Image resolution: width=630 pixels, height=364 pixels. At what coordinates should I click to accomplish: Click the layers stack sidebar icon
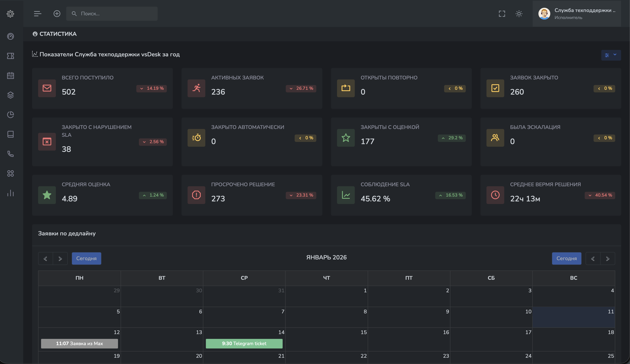[10, 95]
